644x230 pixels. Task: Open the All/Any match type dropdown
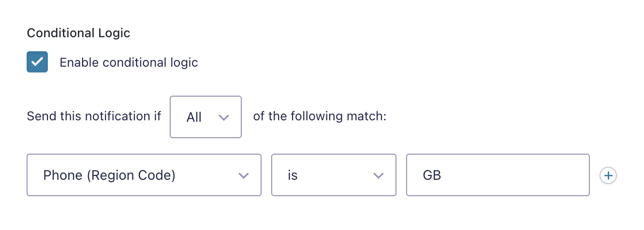pyautogui.click(x=205, y=117)
